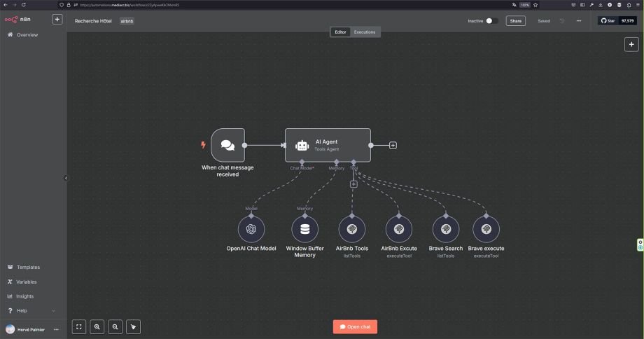The width and height of the screenshot is (644, 339).
Task: Click the n8n logo in sidebar
Action: coord(17,20)
